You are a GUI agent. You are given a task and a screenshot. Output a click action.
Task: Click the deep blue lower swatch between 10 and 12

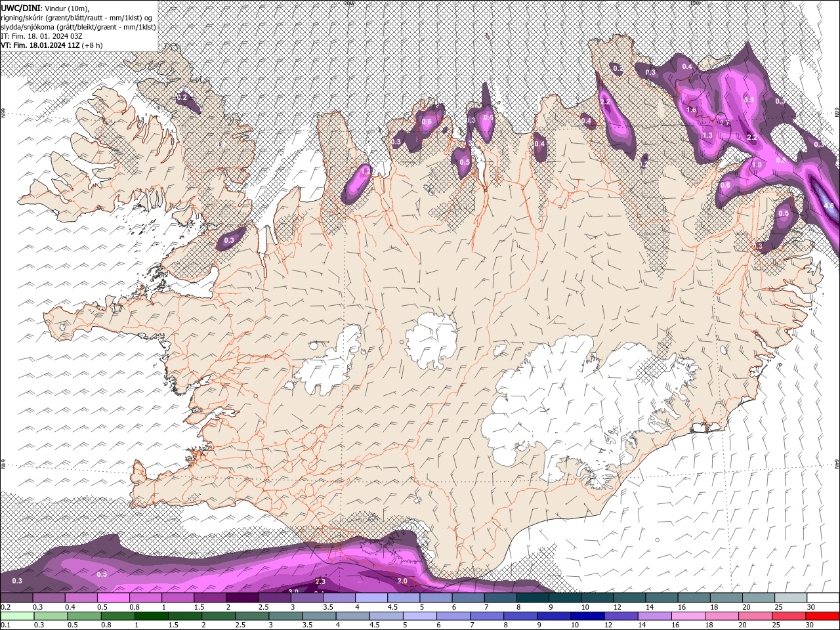coord(587,616)
